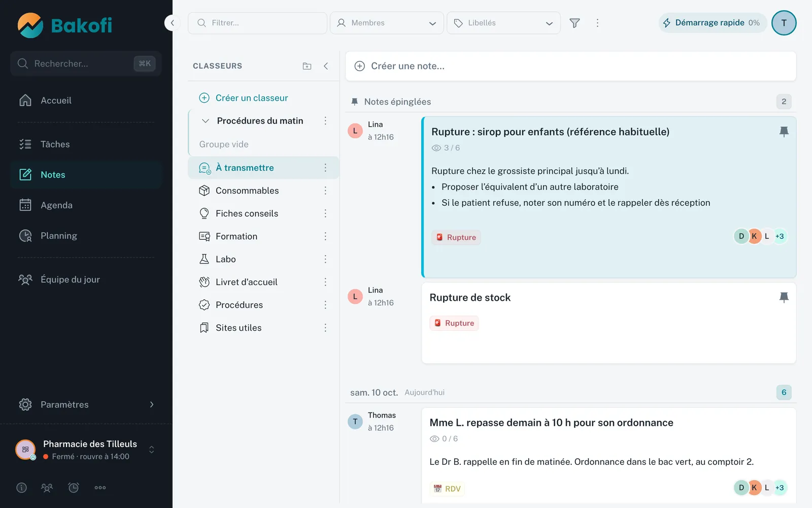
Task: Go to Accueil in the sidebar
Action: (x=86, y=101)
